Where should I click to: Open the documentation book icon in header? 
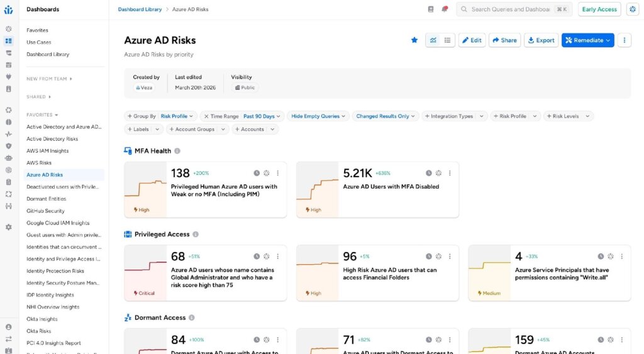point(431,9)
